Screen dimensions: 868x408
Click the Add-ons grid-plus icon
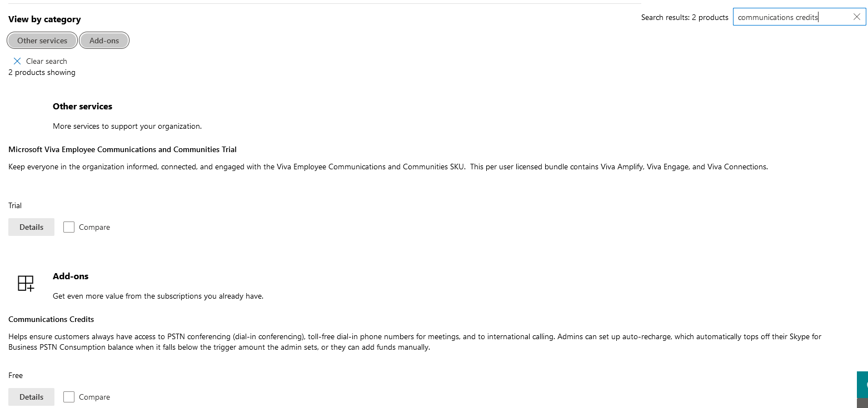(26, 283)
